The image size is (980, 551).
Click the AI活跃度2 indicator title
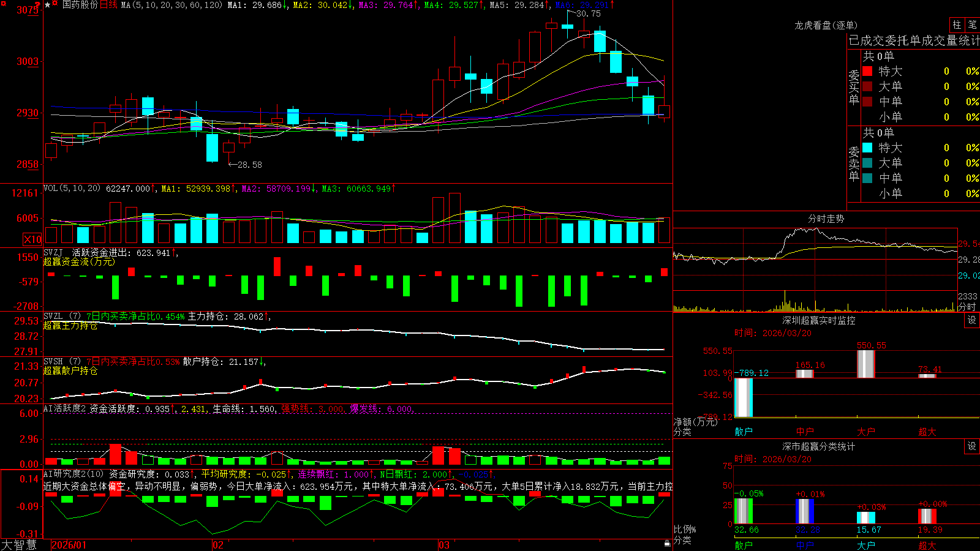(x=65, y=408)
